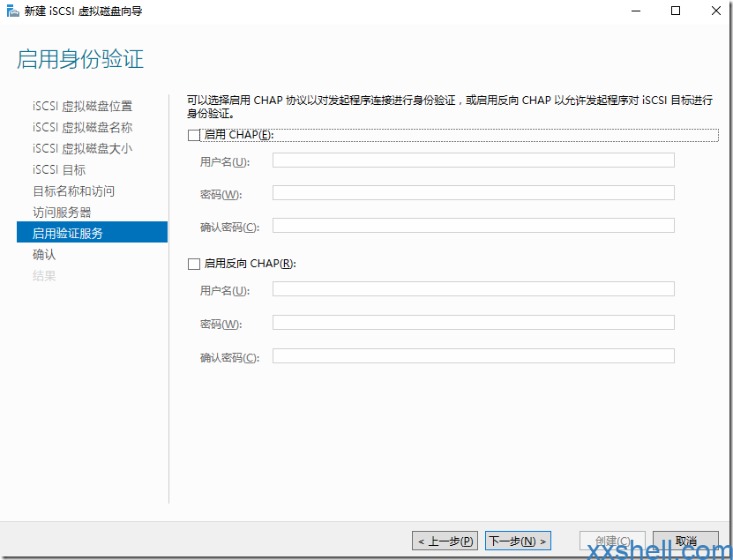Open iSCSI 虚拟磁盘大小 step
The height and width of the screenshot is (560, 733).
coord(83,149)
